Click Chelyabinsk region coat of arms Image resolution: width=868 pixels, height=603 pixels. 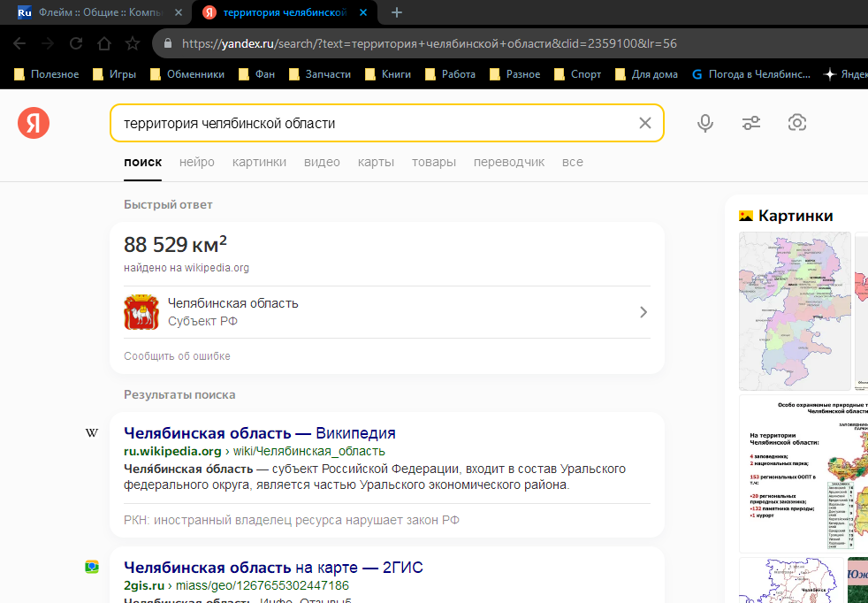coord(141,312)
